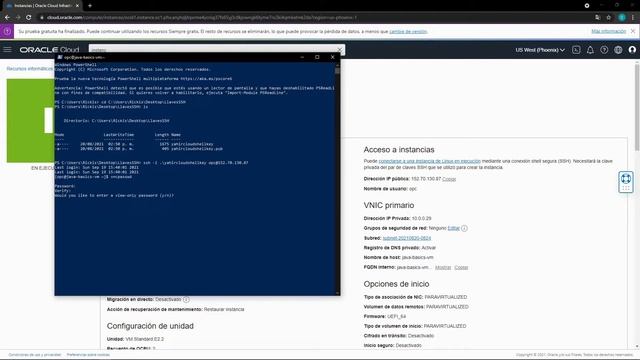Viewport: 640px width, 360px height.
Task: Click the private IP value 10.0.0.29
Action: point(422,218)
